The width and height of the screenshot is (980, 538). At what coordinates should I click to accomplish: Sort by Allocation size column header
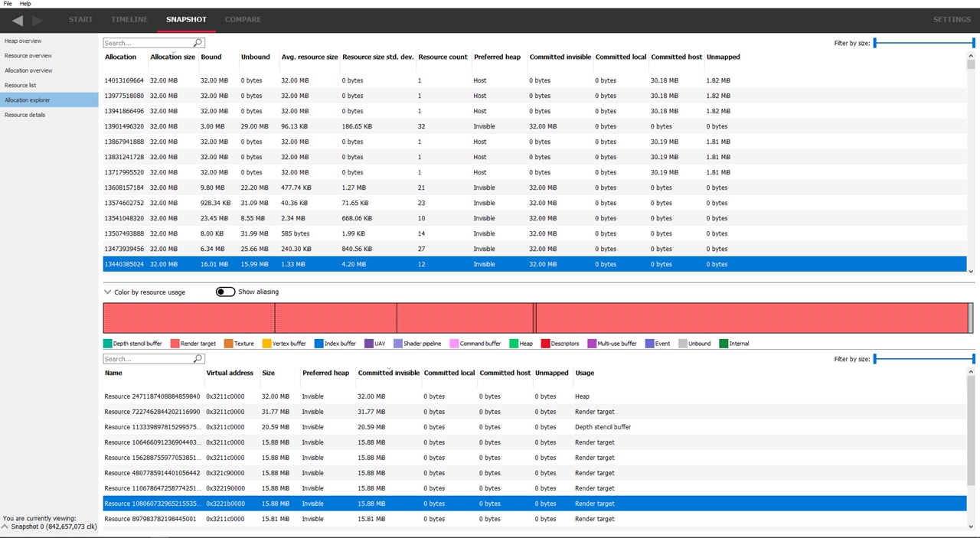(172, 57)
